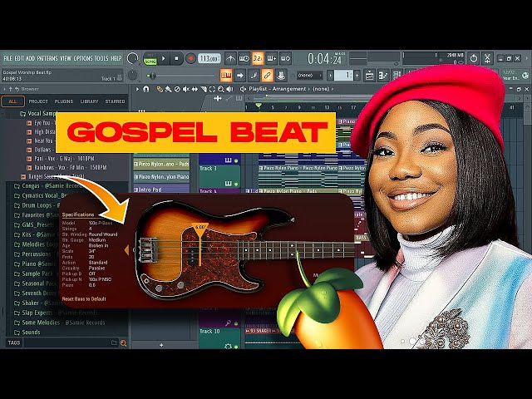This screenshot has width=532, height=399.
Task: Toggle the wait-for-input button
Action: [244, 59]
